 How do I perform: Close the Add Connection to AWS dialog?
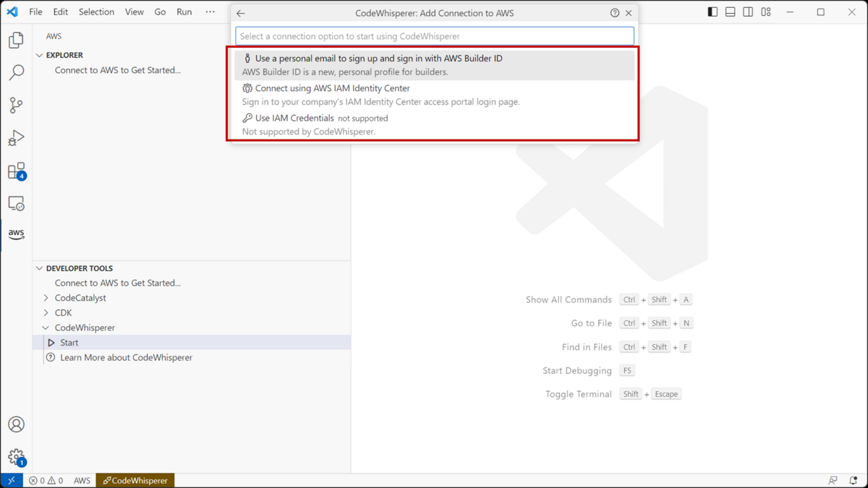pyautogui.click(x=629, y=13)
